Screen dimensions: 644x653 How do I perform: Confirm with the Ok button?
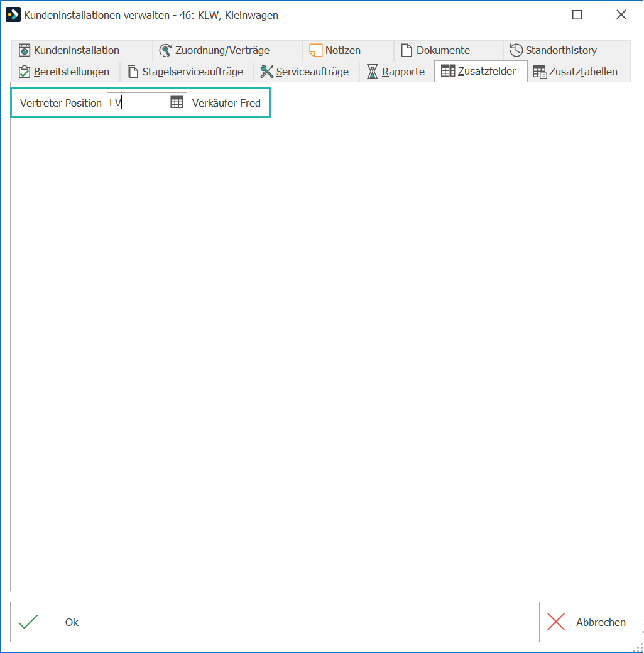click(x=57, y=622)
